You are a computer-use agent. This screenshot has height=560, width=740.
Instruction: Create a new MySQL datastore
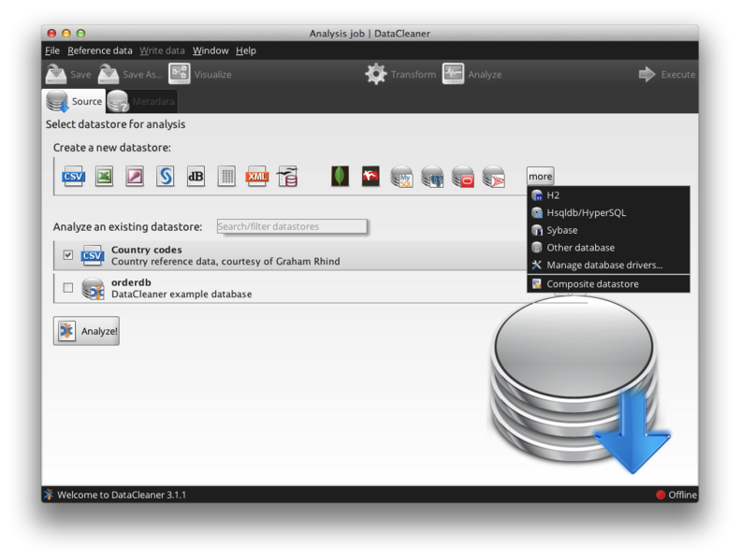(401, 177)
